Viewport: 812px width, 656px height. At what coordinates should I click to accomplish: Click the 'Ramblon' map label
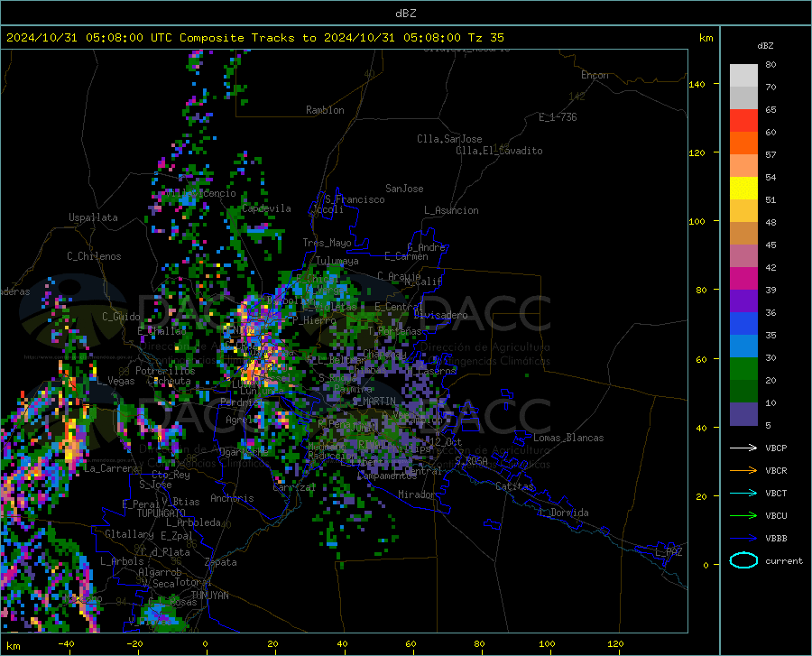tap(325, 110)
